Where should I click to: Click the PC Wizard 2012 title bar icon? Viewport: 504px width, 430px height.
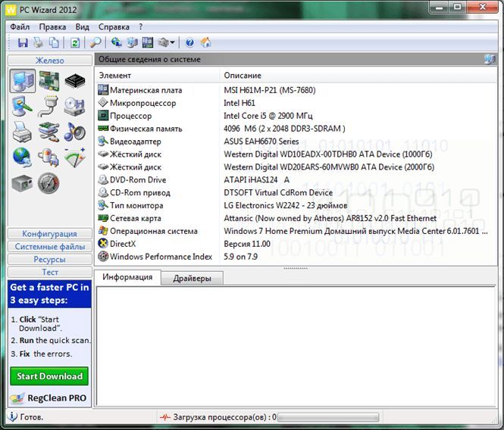click(11, 10)
